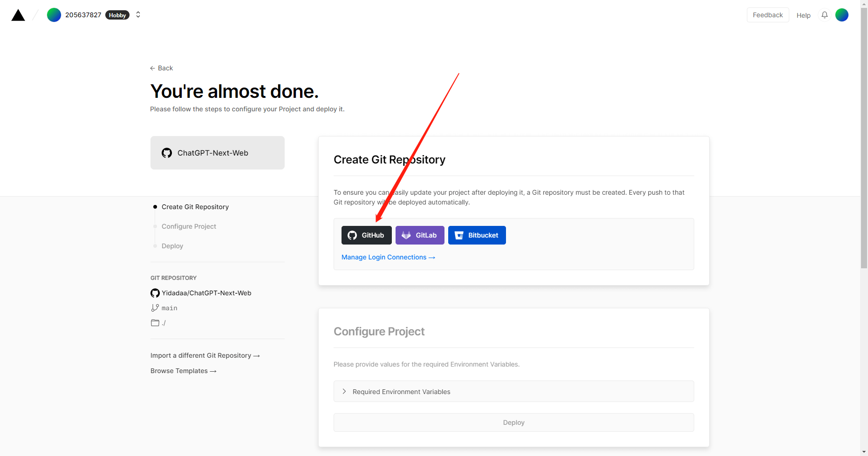Click the 205637827 team name
The image size is (868, 456).
(83, 15)
